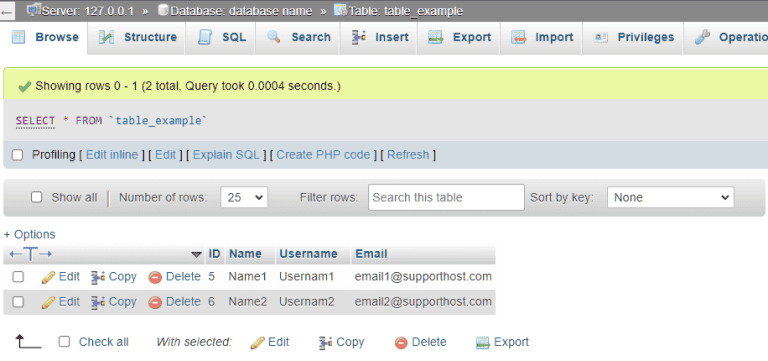This screenshot has height=361, width=768.
Task: Open the Sort by key dropdown
Action: point(671,197)
